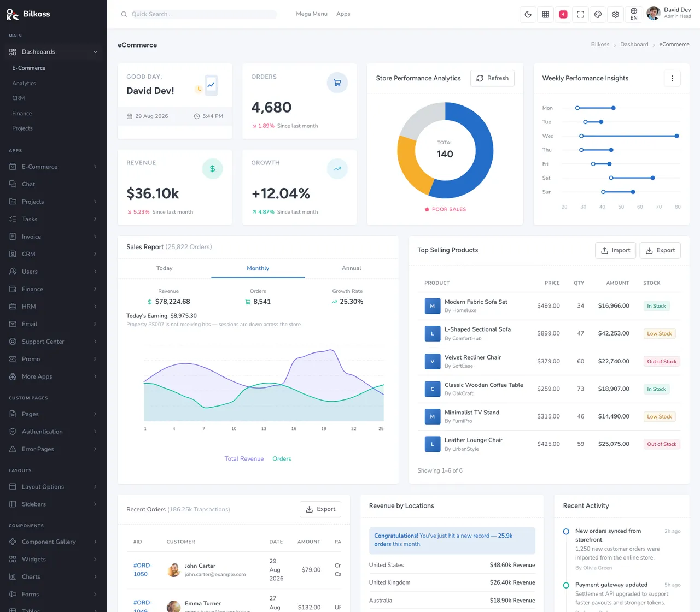Click the Support Center icon in sidebar
Image resolution: width=700 pixels, height=612 pixels.
coord(13,342)
